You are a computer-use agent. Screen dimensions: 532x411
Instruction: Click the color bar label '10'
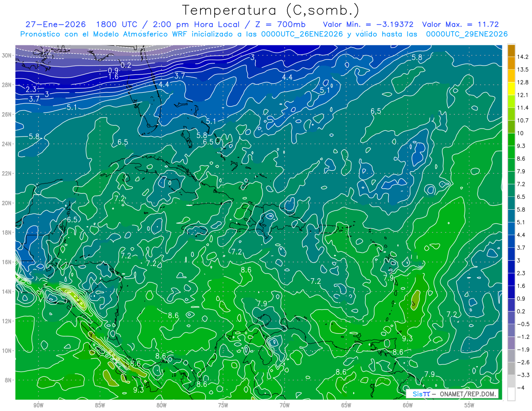pos(520,133)
